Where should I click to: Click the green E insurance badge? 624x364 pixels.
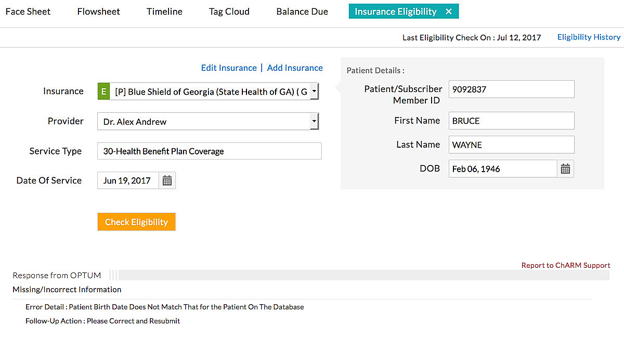tap(103, 92)
